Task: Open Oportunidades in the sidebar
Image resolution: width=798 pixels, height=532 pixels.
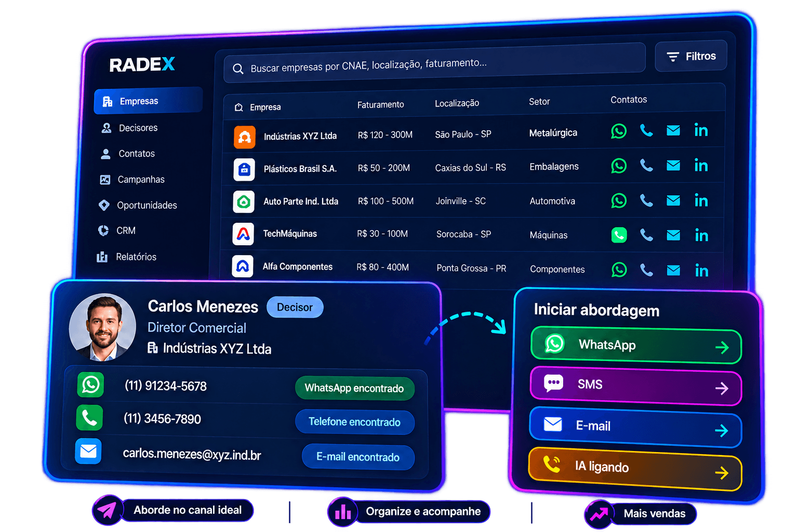Action: (x=138, y=205)
